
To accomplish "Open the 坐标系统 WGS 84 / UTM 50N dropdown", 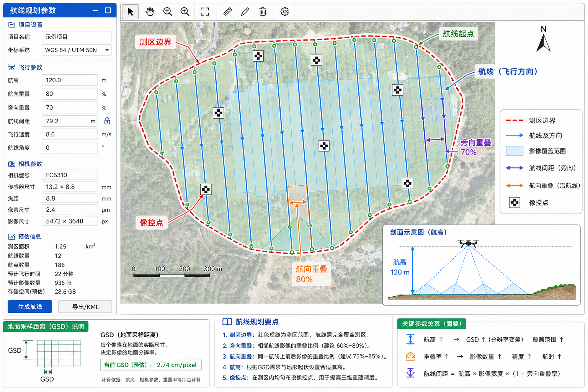I will pos(77,50).
